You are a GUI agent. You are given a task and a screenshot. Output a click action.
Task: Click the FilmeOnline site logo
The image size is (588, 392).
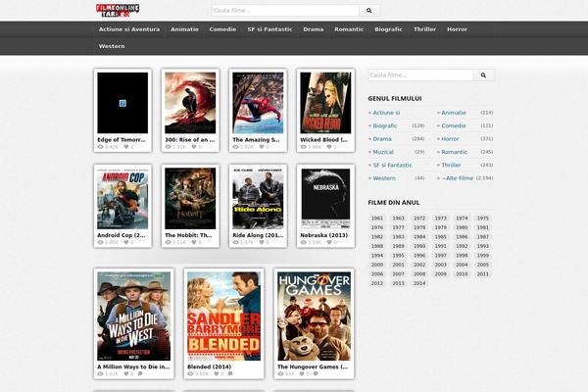point(113,9)
